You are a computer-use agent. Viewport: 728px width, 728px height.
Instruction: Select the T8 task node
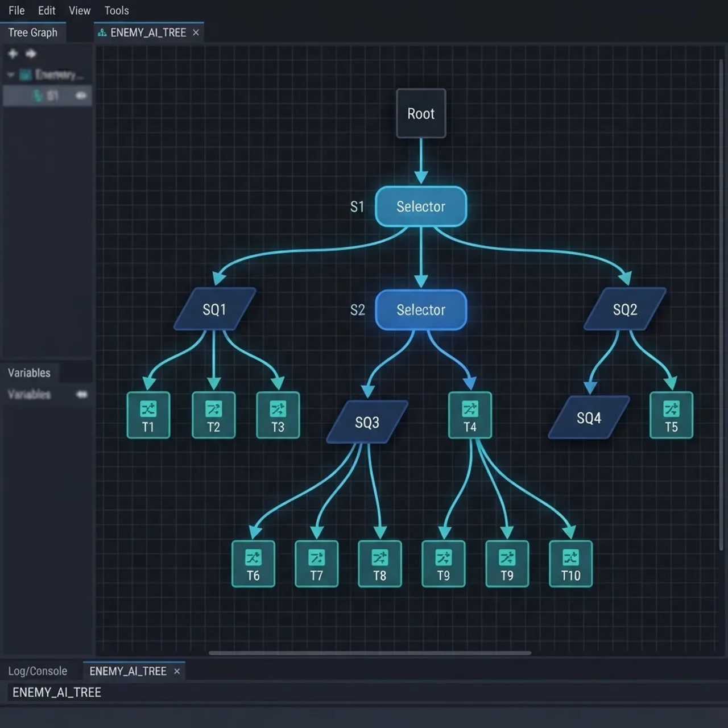(x=379, y=564)
